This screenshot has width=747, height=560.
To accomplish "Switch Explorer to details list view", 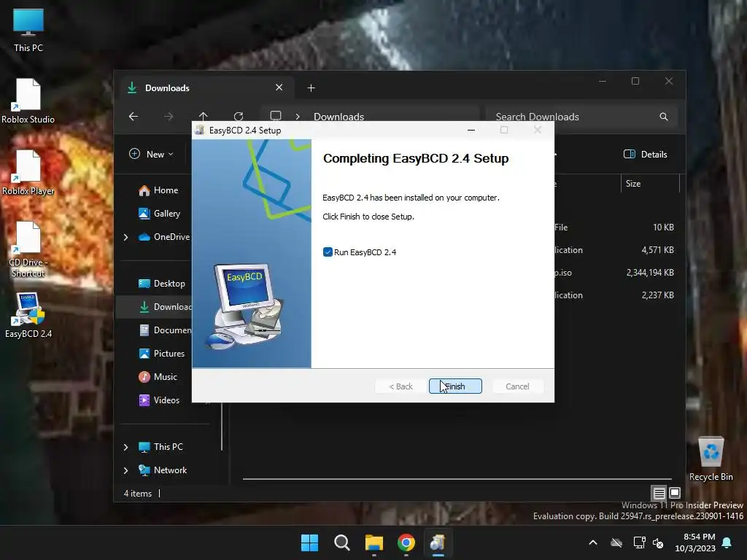I will pos(659,493).
